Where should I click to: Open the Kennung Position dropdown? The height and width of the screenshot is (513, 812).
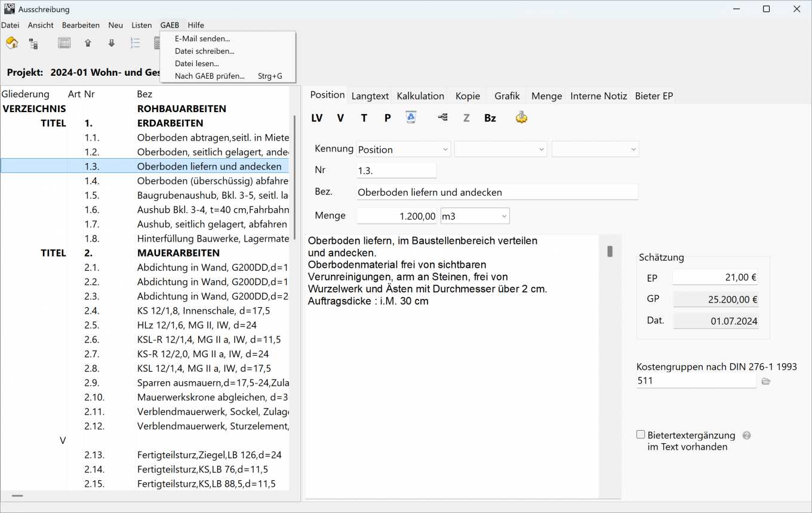[x=404, y=150]
